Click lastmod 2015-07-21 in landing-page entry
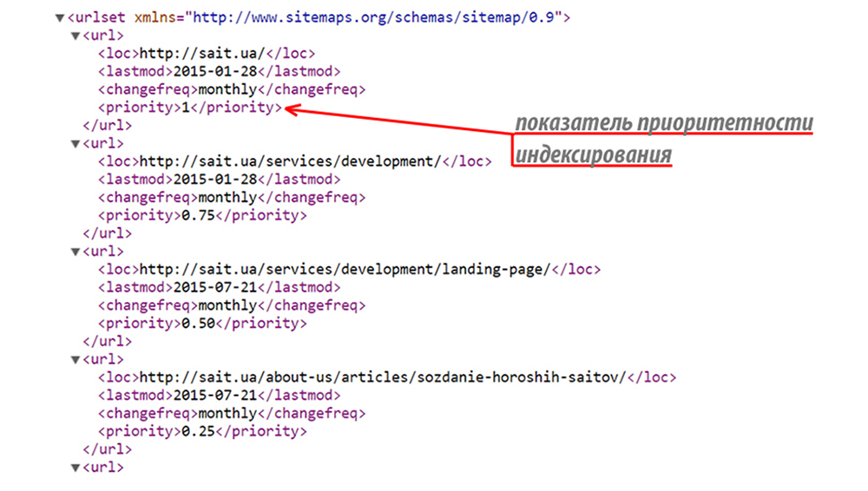 [219, 288]
